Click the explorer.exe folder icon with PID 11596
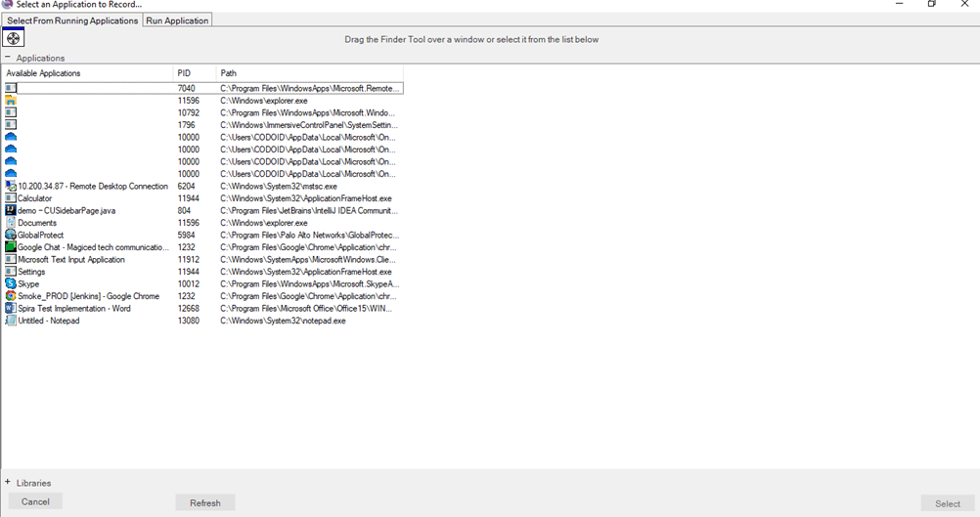Viewport: 980px width, 517px height. point(11,101)
